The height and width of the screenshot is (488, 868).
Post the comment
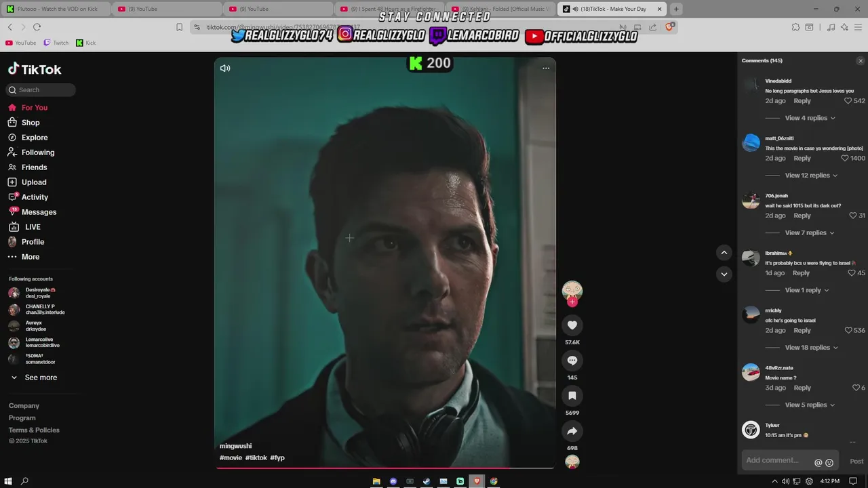[856, 462]
